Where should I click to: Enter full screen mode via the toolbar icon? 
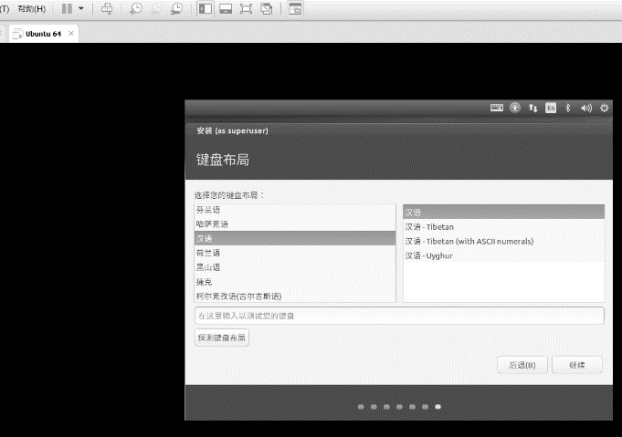click(246, 9)
